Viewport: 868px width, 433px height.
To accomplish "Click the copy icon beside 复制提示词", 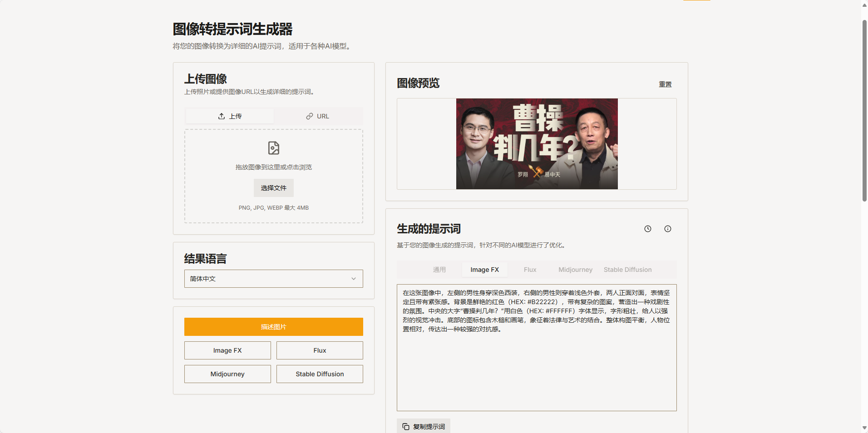I will (x=406, y=427).
